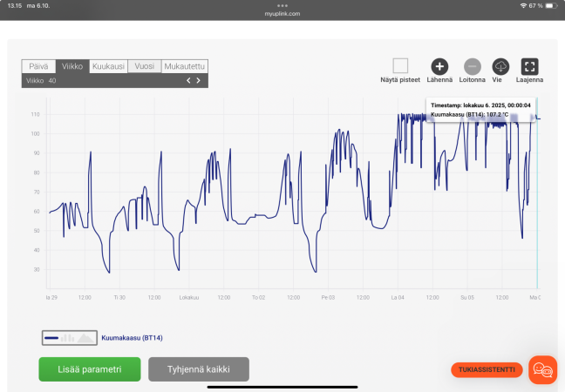Tap the Wi-Fi status icon
The image size is (565, 392).
tap(523, 6)
